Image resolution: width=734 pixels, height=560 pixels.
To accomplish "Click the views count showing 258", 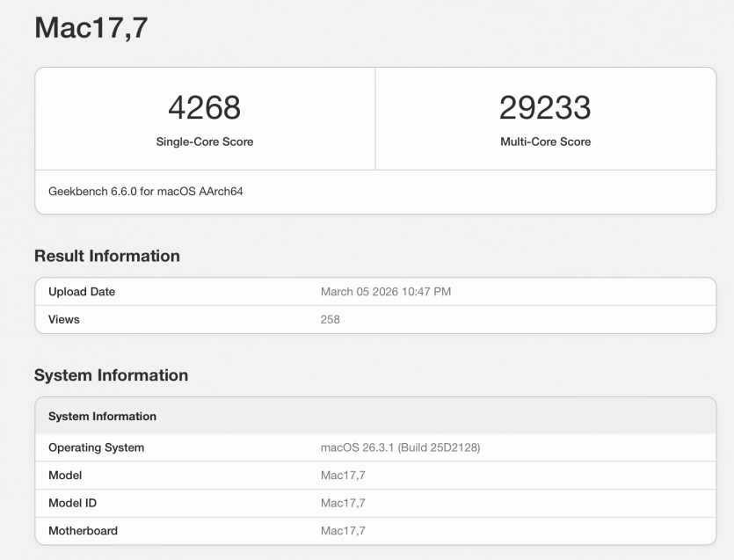I will pyautogui.click(x=329, y=319).
